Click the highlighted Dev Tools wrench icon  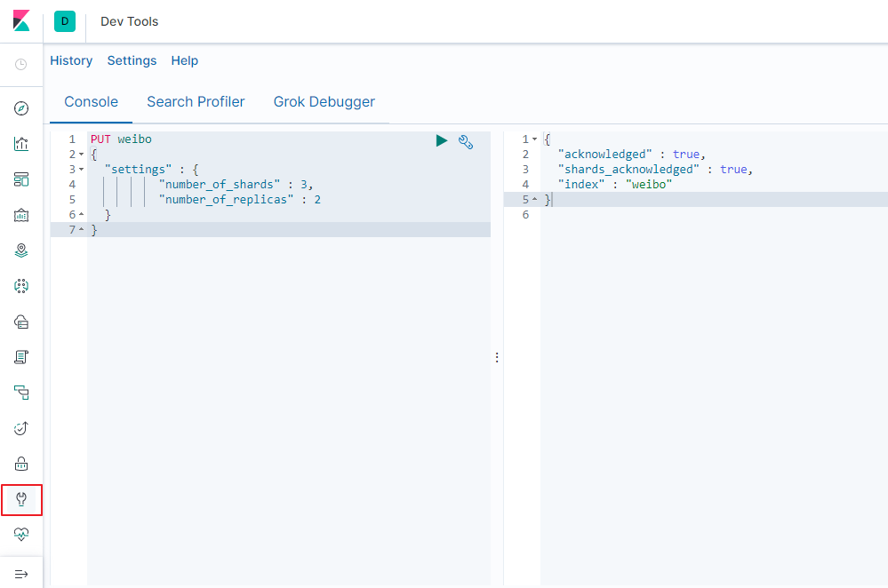(21, 499)
